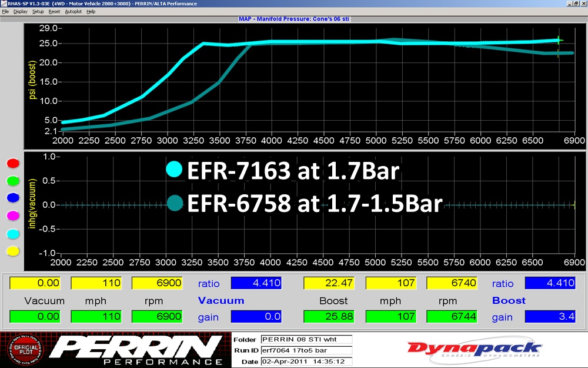Click the Run ID field

click(x=306, y=351)
